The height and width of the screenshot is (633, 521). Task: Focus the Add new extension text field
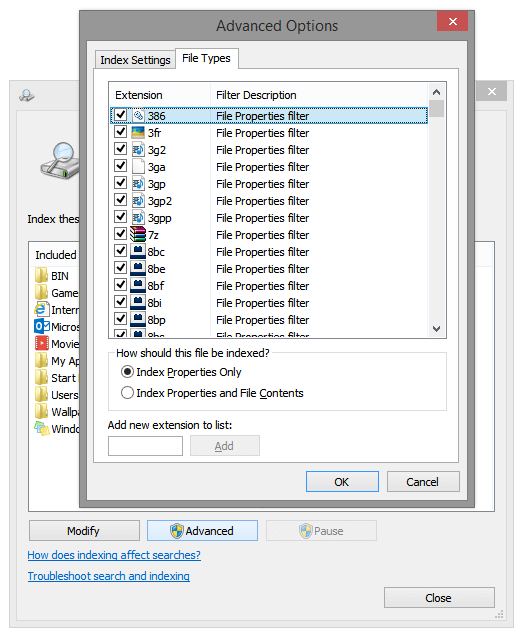coord(145,446)
